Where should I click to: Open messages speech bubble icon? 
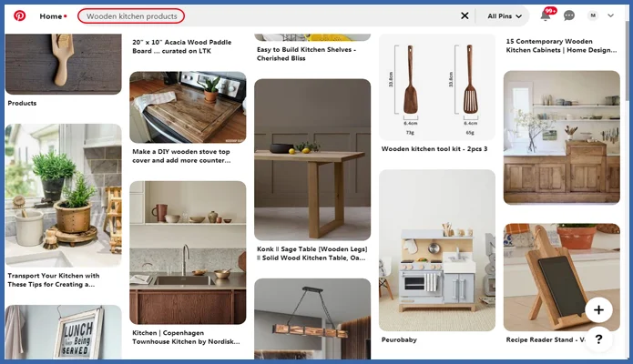tap(569, 15)
